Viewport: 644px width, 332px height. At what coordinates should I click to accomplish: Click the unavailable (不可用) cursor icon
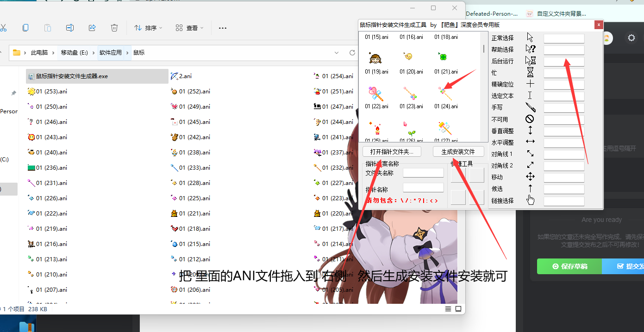click(x=530, y=119)
